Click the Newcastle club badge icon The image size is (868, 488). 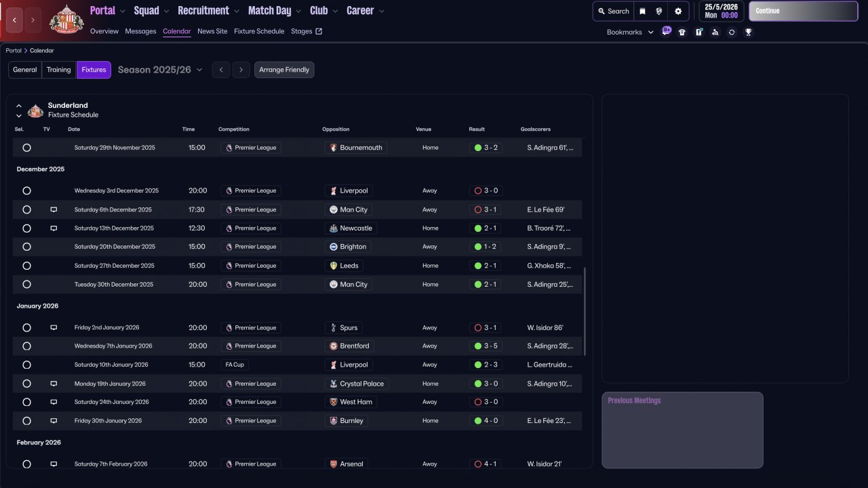[333, 228]
